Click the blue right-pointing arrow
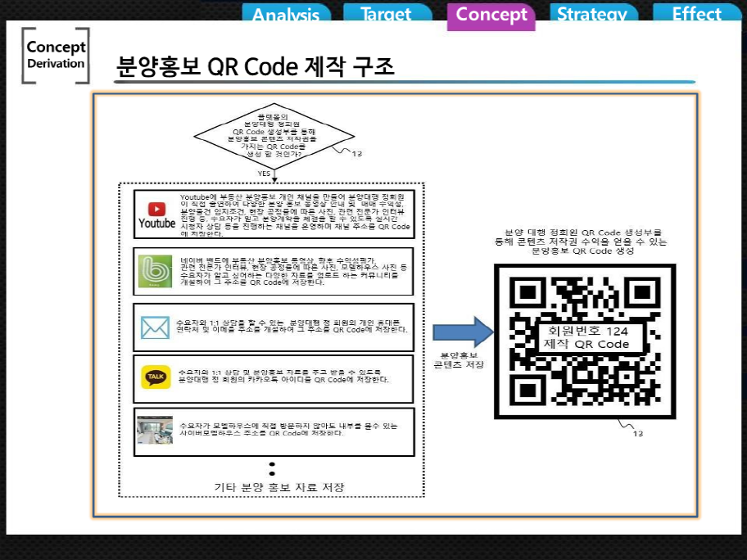This screenshot has width=747, height=560. [x=463, y=332]
